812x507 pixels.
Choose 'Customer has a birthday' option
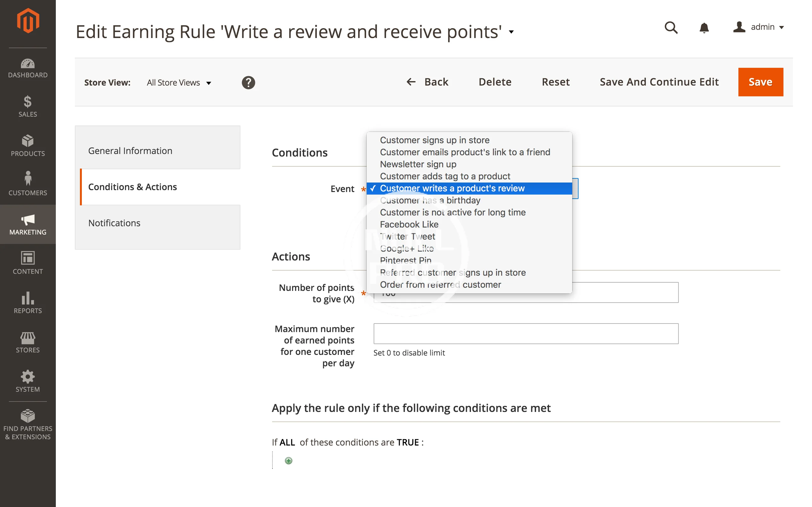pyautogui.click(x=430, y=200)
